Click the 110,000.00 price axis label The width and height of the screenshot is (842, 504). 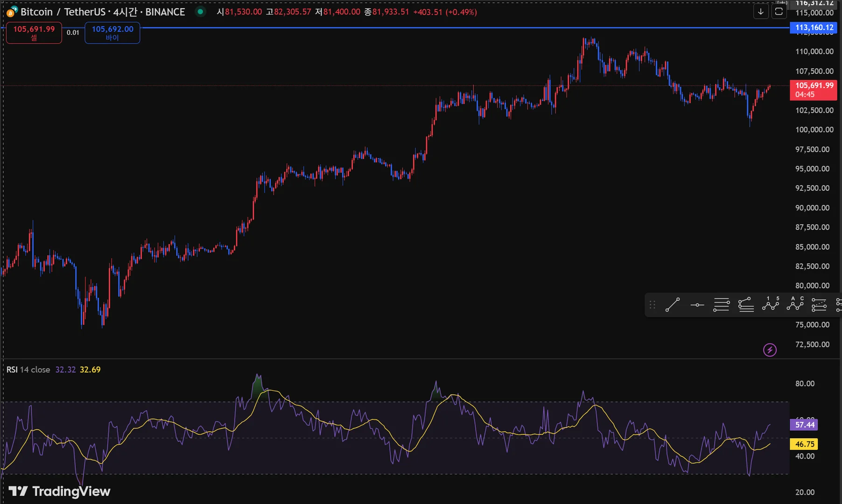[814, 51]
